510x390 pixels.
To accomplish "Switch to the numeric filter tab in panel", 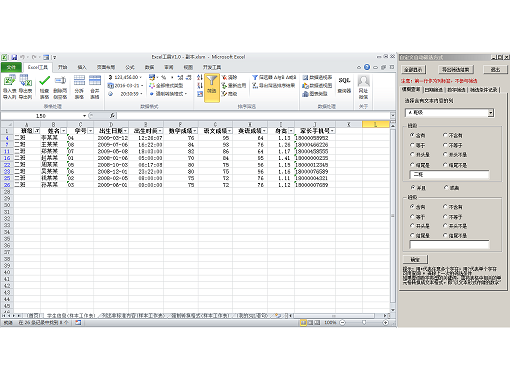I will (x=456, y=90).
